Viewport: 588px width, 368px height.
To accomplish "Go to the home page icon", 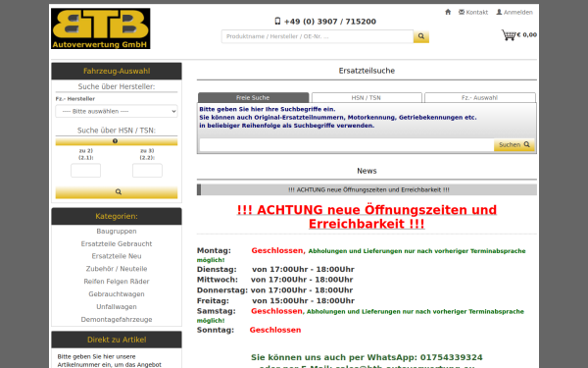I will [x=448, y=12].
